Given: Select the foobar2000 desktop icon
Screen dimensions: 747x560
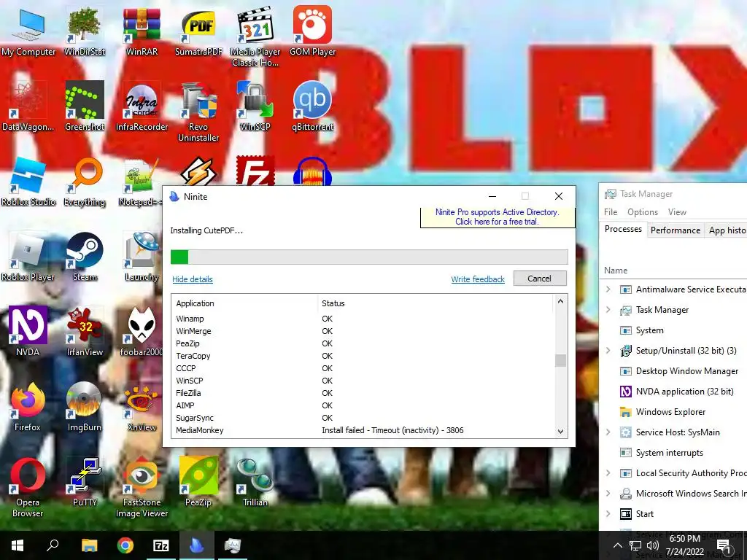Looking at the screenshot, I should point(142,332).
